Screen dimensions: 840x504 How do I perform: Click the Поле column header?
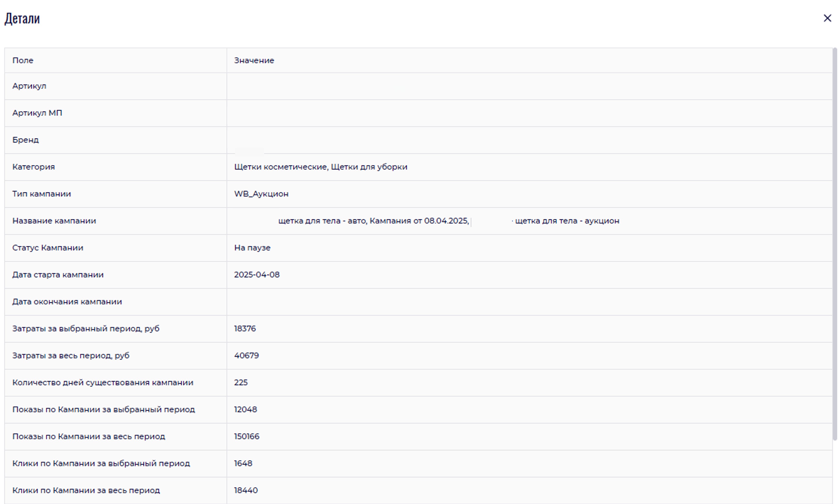pyautogui.click(x=23, y=61)
